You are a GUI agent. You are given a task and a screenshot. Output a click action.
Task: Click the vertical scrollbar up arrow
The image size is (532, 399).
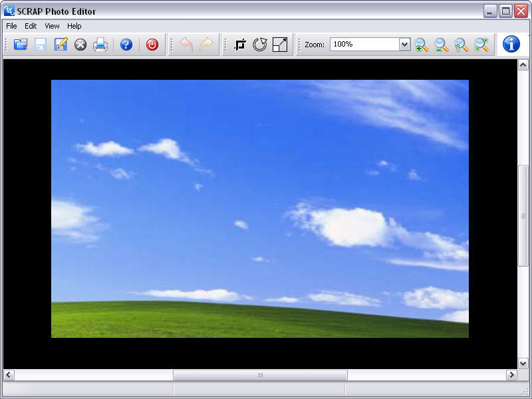(x=523, y=65)
